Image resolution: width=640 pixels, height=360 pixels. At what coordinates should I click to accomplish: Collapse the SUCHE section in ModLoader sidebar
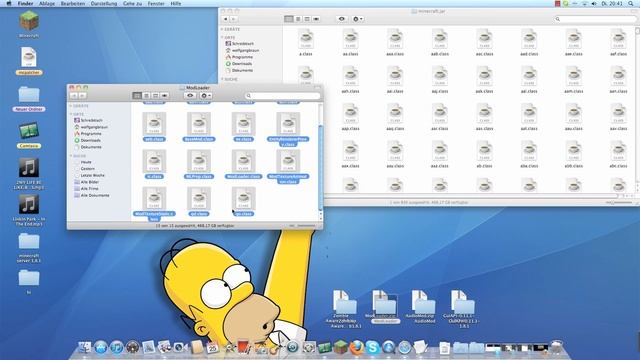click(x=71, y=156)
